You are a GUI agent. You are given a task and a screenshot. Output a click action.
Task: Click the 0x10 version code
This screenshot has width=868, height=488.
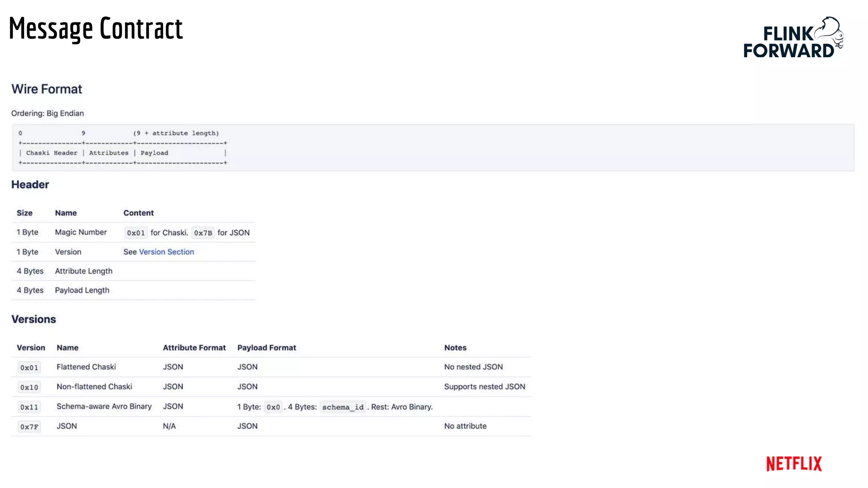pyautogui.click(x=29, y=387)
